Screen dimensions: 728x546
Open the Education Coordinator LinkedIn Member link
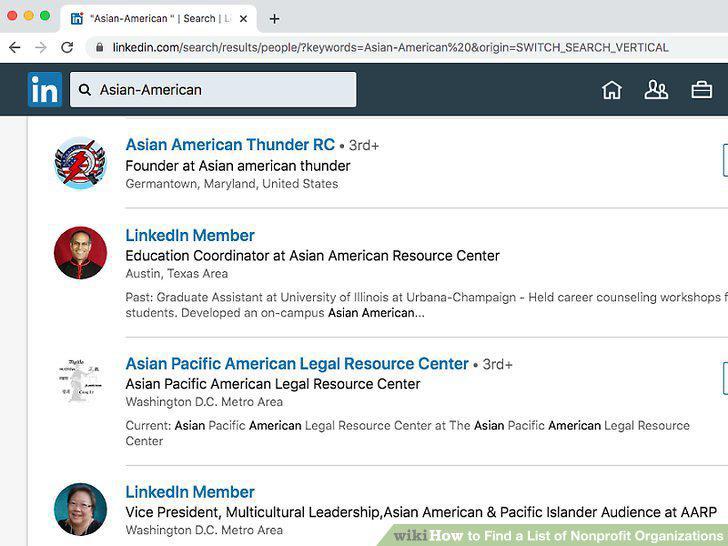tap(190, 235)
